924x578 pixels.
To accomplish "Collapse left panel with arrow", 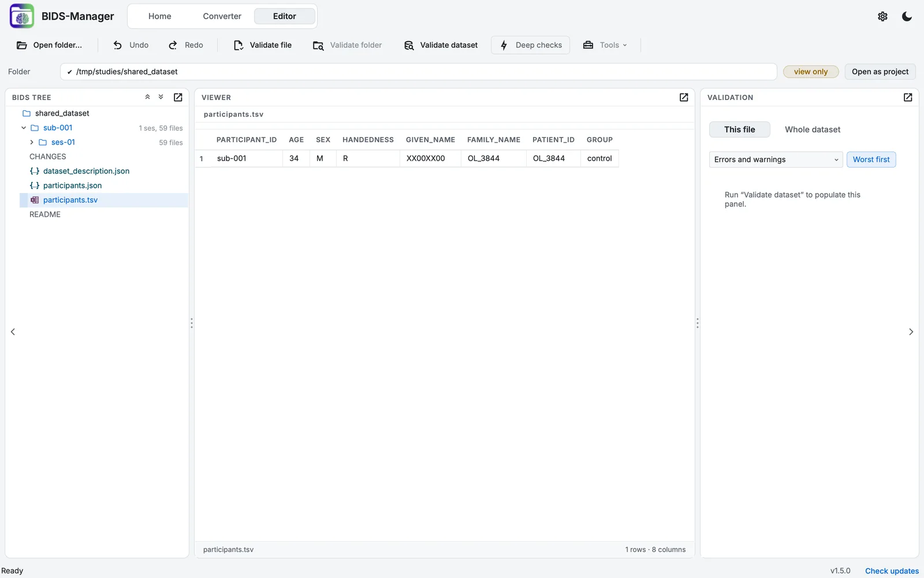I will [x=13, y=332].
